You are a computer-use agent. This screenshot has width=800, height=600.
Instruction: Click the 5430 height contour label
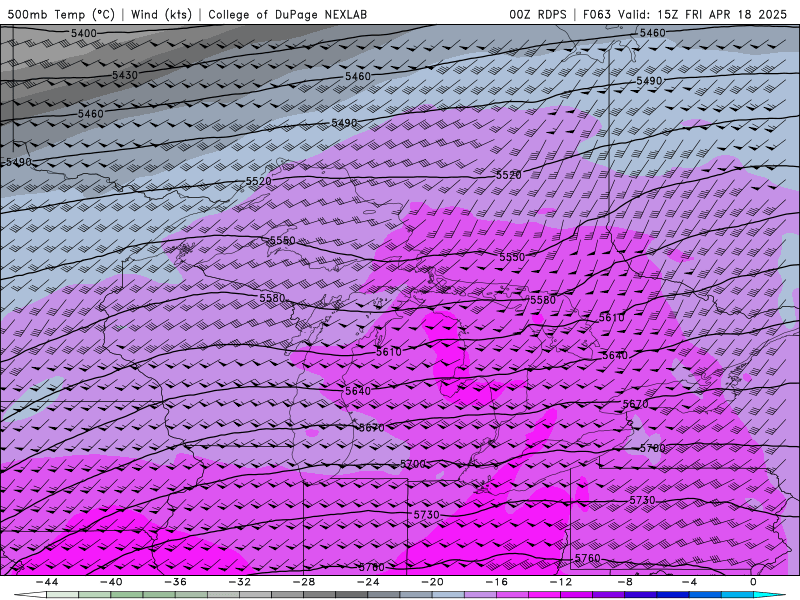coord(125,75)
